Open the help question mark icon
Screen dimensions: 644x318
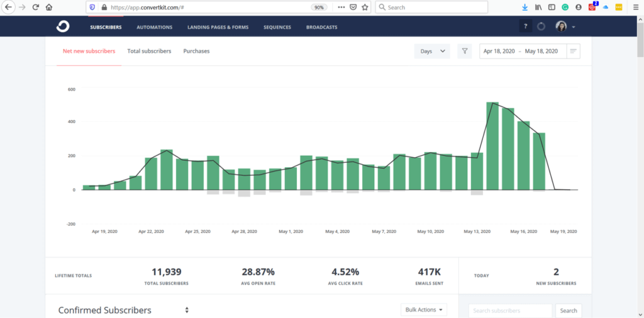[525, 26]
